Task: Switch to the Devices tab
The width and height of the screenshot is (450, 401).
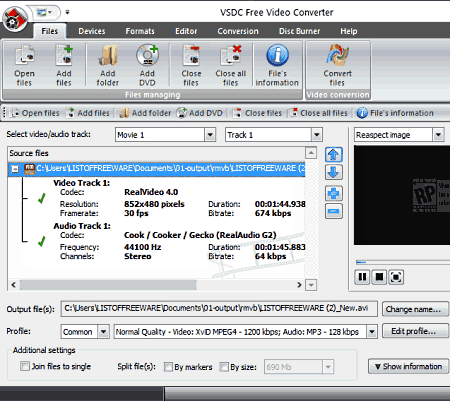Action: pyautogui.click(x=92, y=31)
